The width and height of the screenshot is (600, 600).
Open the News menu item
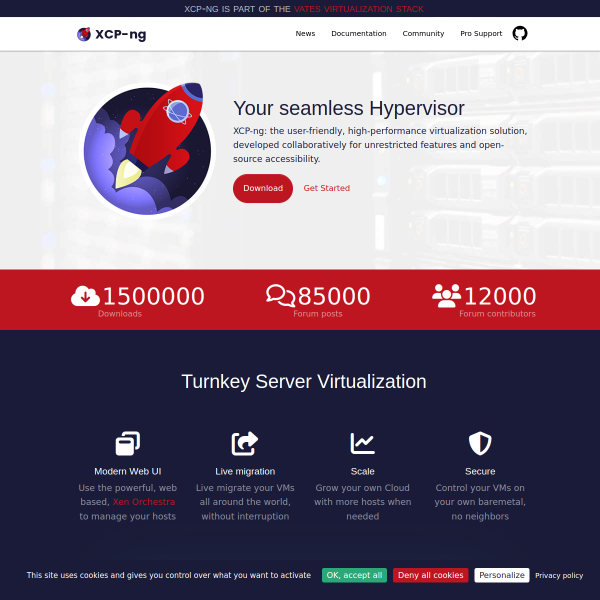305,34
